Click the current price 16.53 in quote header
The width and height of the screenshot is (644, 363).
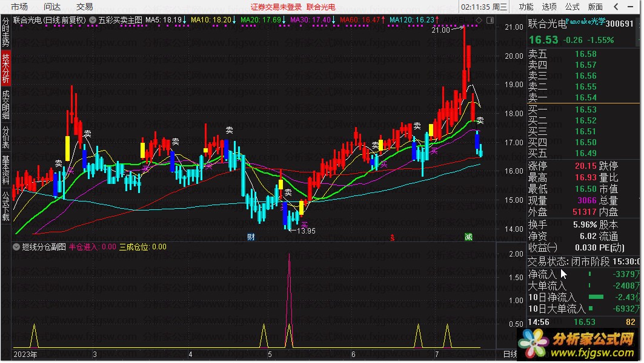point(544,40)
